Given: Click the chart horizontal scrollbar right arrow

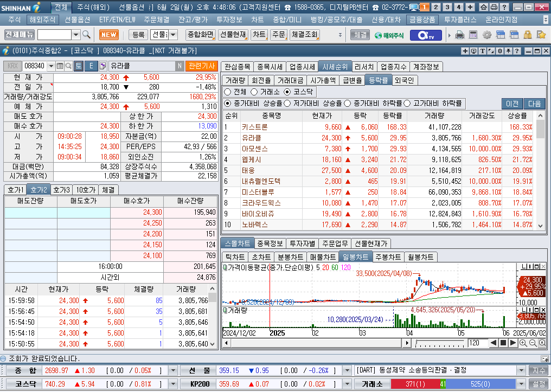Looking at the screenshot, I should pyautogui.click(x=407, y=343).
